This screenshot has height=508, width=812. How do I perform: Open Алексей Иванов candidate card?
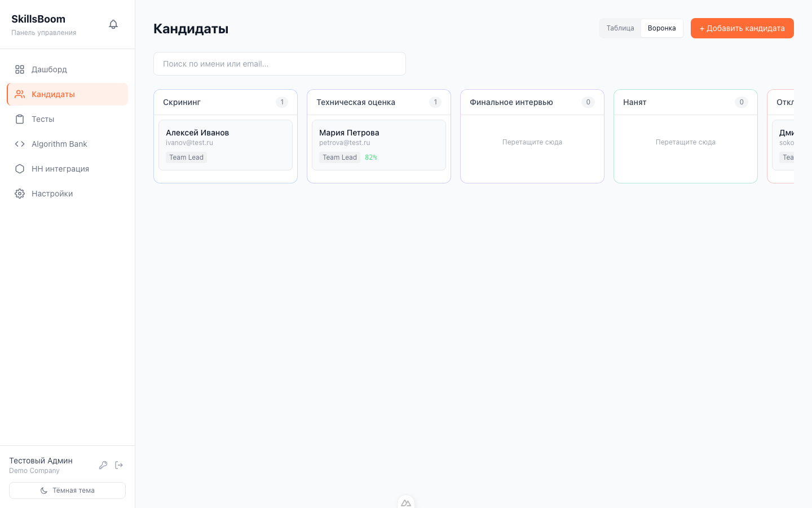pyautogui.click(x=226, y=145)
